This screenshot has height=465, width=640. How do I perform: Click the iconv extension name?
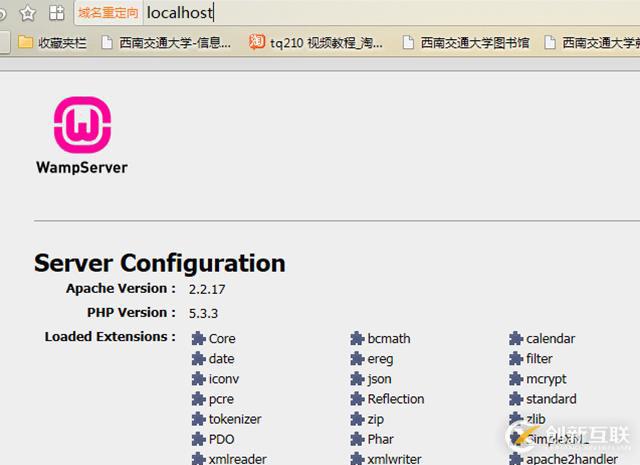[x=224, y=379]
